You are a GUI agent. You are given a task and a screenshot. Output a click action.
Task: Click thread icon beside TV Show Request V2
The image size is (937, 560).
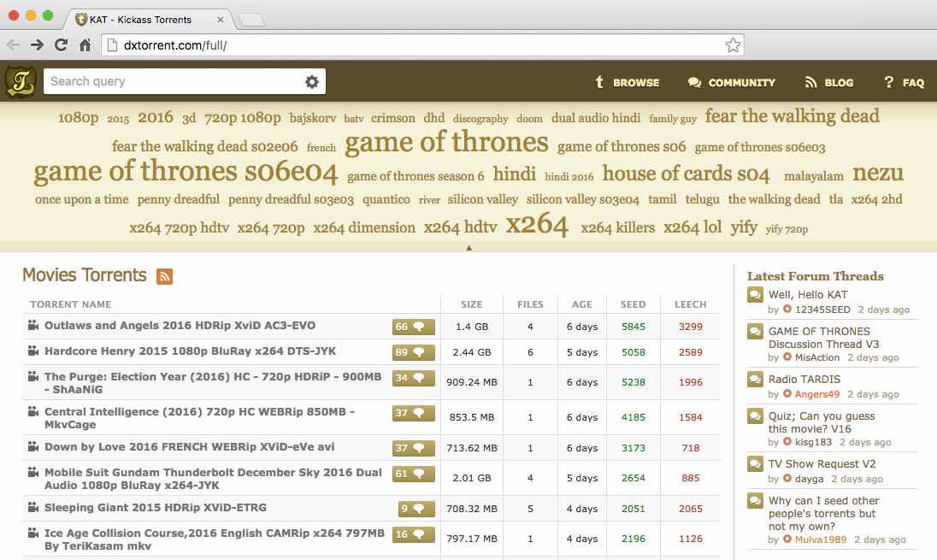point(755,464)
